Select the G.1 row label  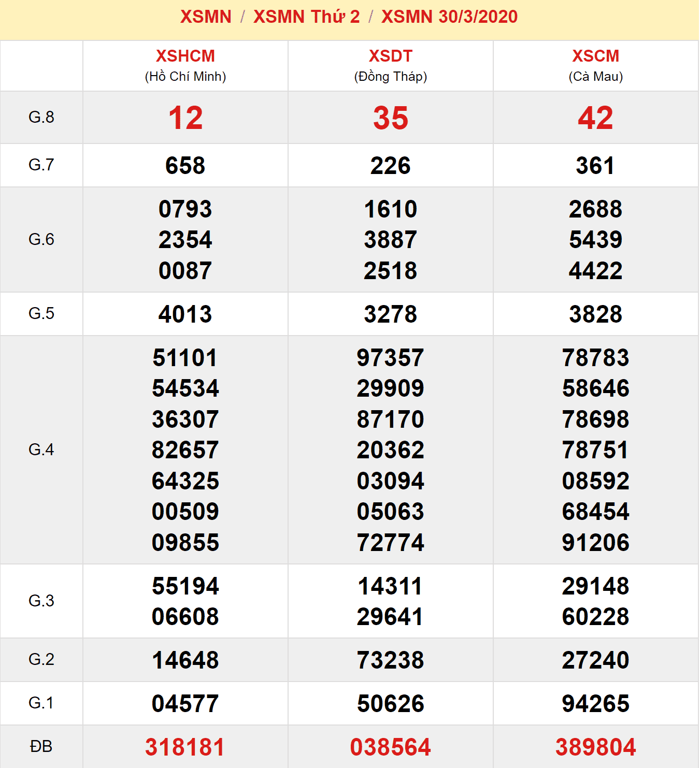(x=41, y=703)
